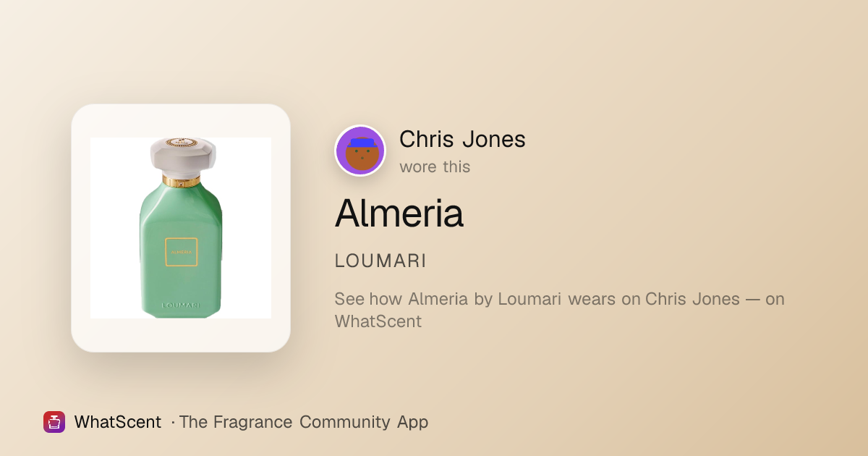Open the Almeria perfume bottle image

click(181, 228)
